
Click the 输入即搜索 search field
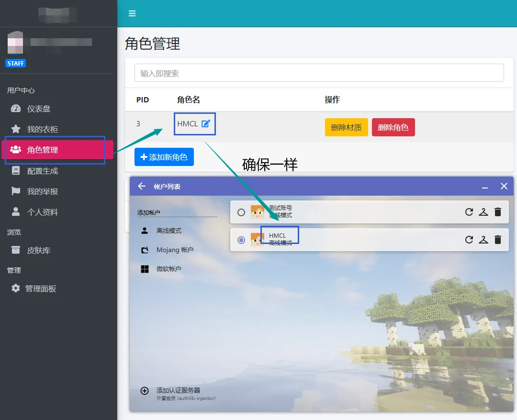click(x=319, y=73)
